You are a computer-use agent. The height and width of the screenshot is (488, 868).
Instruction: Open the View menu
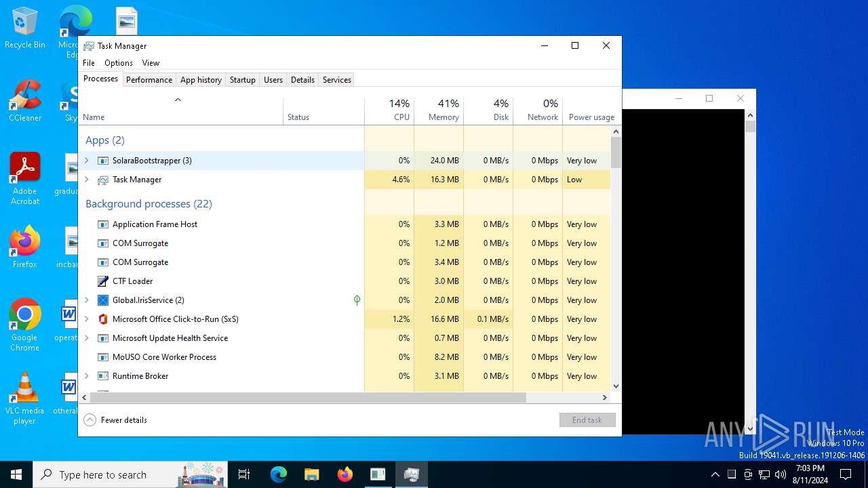151,63
